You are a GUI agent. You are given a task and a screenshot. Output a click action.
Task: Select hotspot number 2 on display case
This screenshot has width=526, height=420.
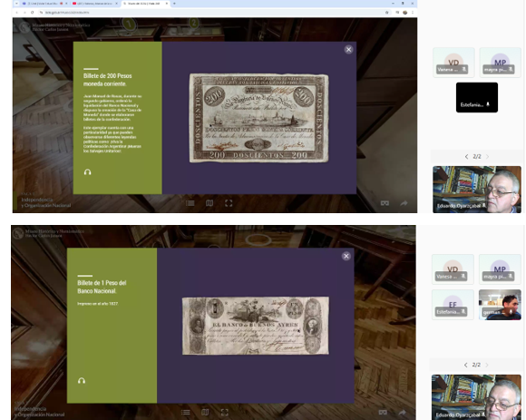(193, 24)
